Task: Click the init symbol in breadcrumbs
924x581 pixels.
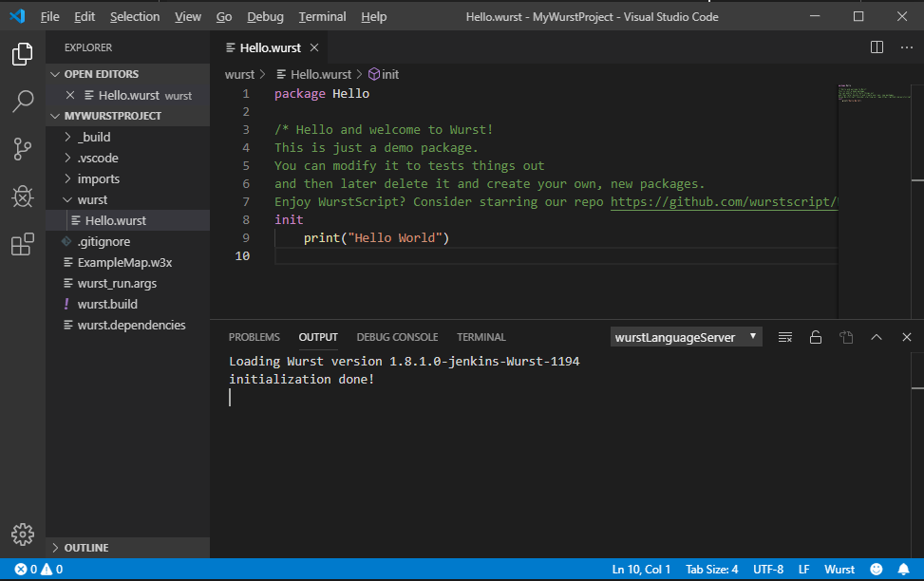Action: tap(384, 74)
